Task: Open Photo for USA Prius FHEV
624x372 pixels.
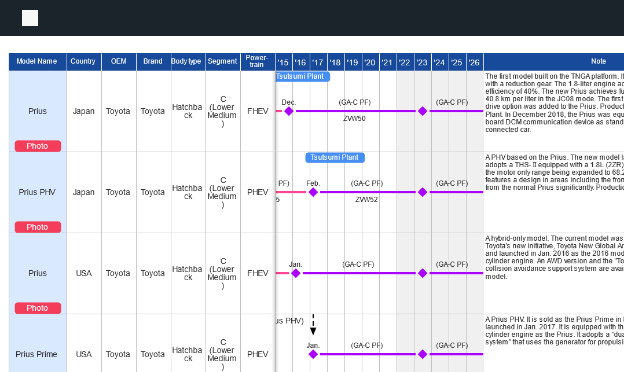Action: click(38, 308)
